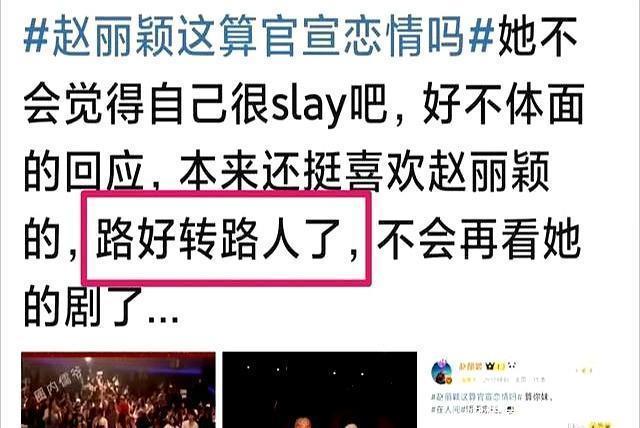The height and width of the screenshot is (428, 640).
Task: Click the black crown VIP icon
Action: (x=490, y=366)
